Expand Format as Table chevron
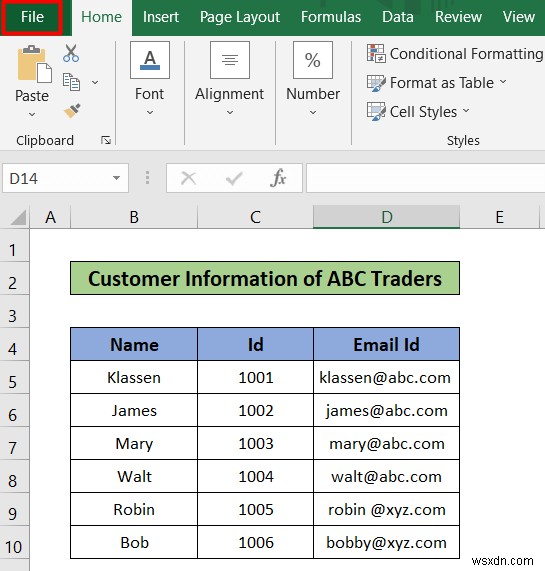 click(503, 82)
